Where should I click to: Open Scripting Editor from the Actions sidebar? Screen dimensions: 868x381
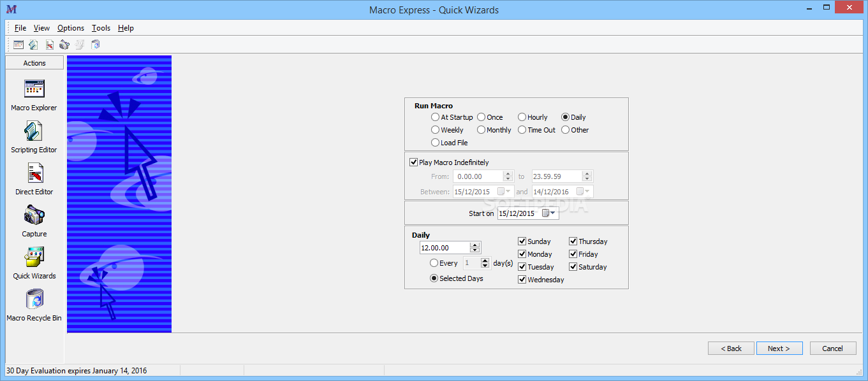click(34, 137)
